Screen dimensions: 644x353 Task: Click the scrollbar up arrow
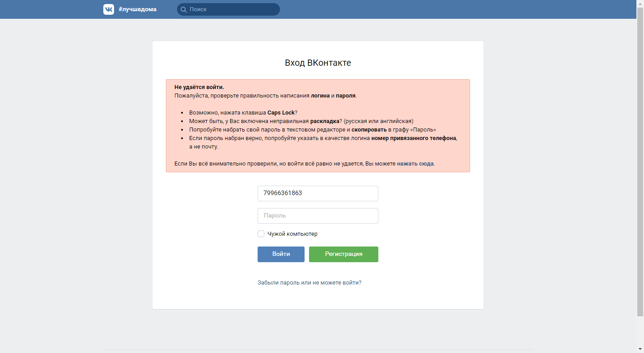point(640,4)
